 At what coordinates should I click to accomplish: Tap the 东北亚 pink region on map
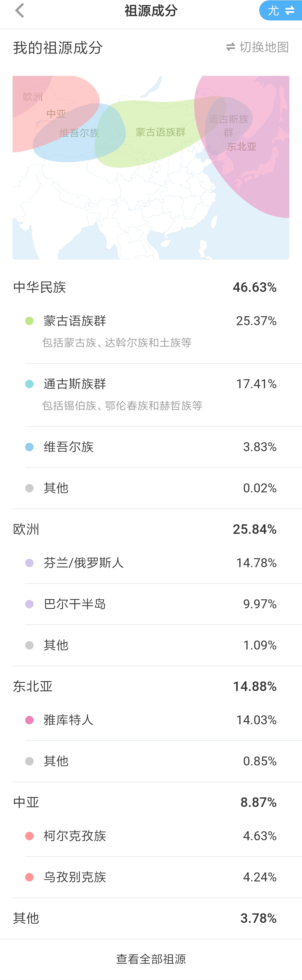pos(242,147)
